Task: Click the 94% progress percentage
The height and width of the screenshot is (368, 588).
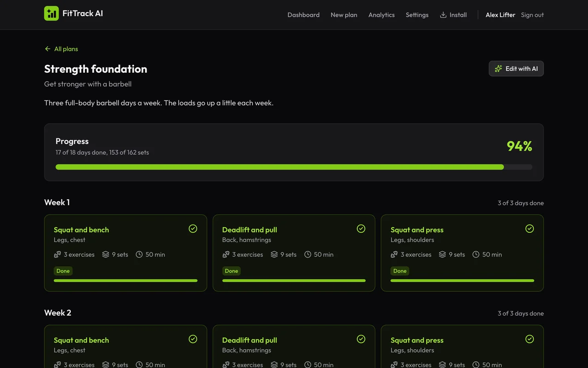Action: click(520, 146)
